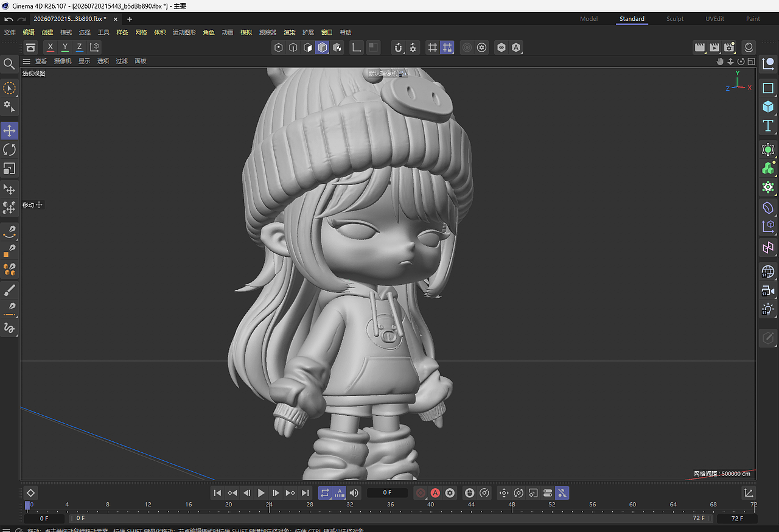This screenshot has height=532, width=779.
Task: Toggle Y axis lock
Action: pyautogui.click(x=65, y=47)
